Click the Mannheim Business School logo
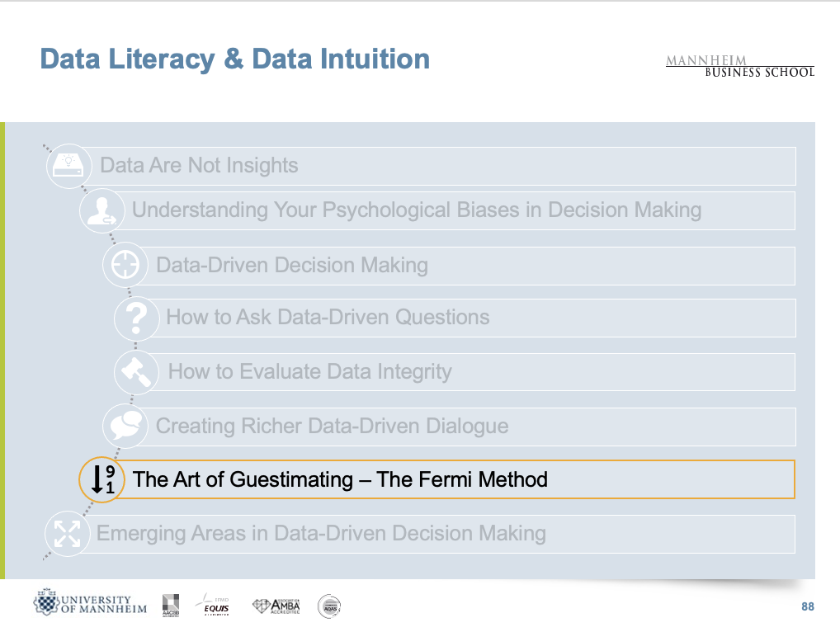This screenshot has width=840, height=632. 739,66
